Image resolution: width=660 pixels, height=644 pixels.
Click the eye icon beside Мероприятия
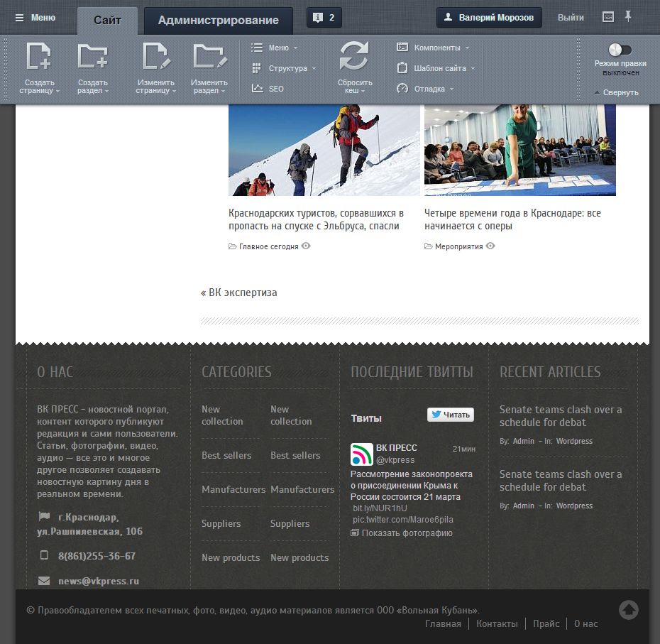tap(490, 246)
